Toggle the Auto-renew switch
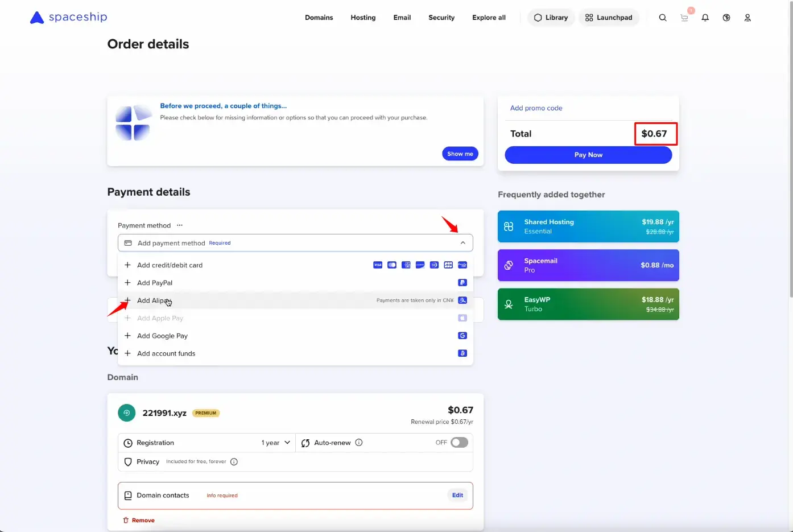Image resolution: width=793 pixels, height=532 pixels. click(x=459, y=443)
